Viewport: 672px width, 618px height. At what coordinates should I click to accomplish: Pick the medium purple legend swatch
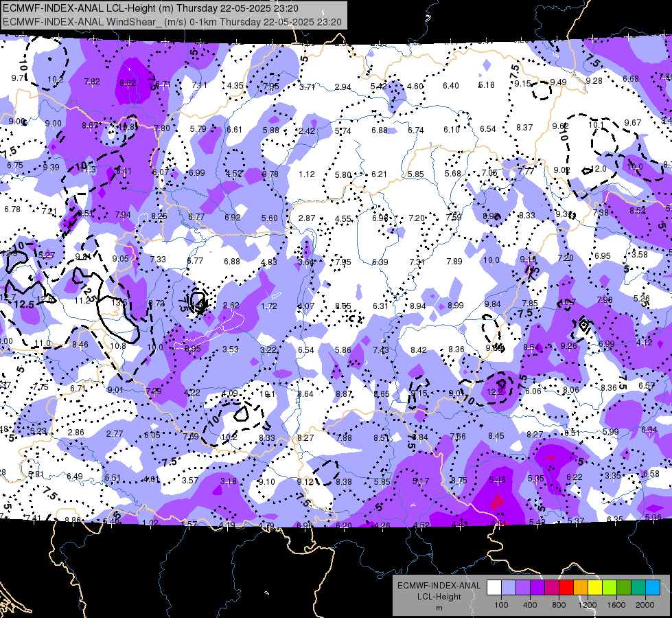523,587
